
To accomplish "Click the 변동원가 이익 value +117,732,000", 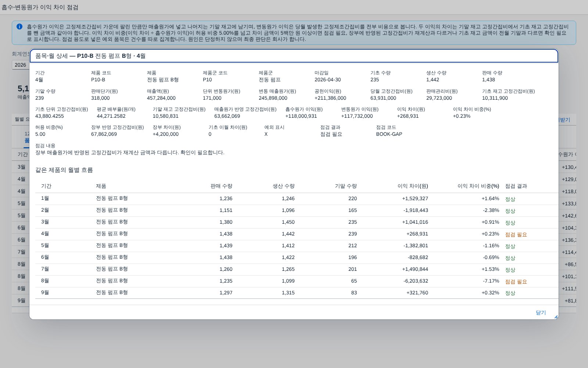I will (x=357, y=116).
